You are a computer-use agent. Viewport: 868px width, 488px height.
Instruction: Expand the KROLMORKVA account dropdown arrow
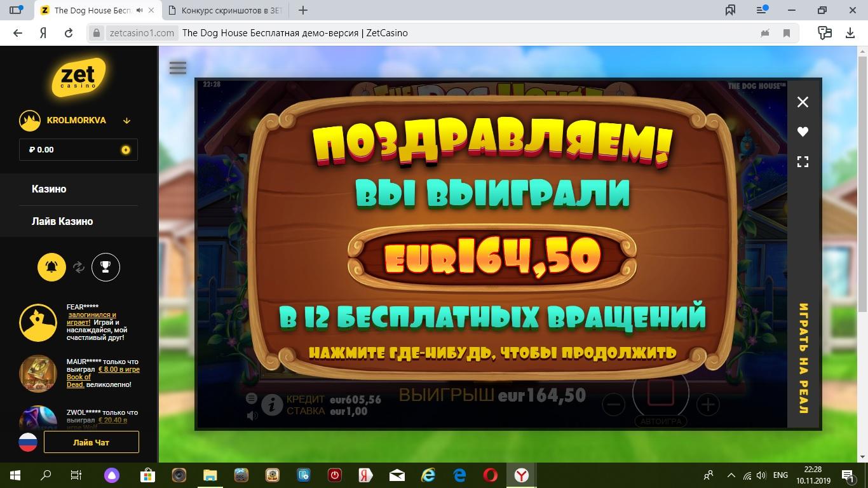[x=126, y=121]
